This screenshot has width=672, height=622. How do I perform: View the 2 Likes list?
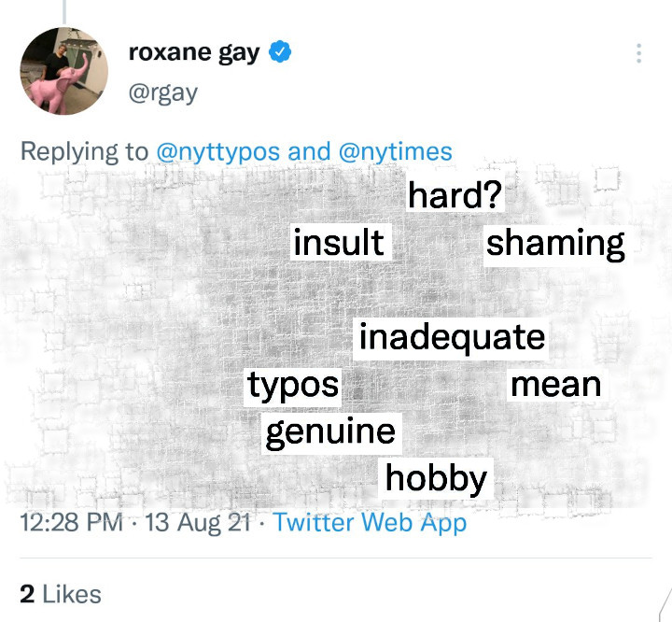60,593
